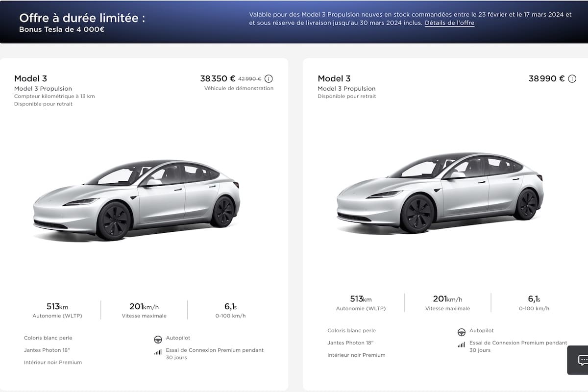Viewport: 588px width, 392px height.
Task: Open info icon beside 38 990 € price
Action: coord(572,79)
